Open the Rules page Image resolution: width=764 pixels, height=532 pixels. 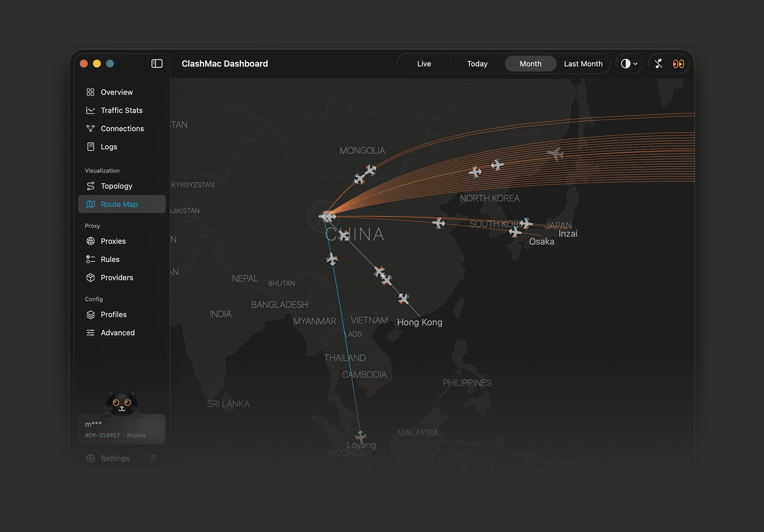[x=122, y=259]
